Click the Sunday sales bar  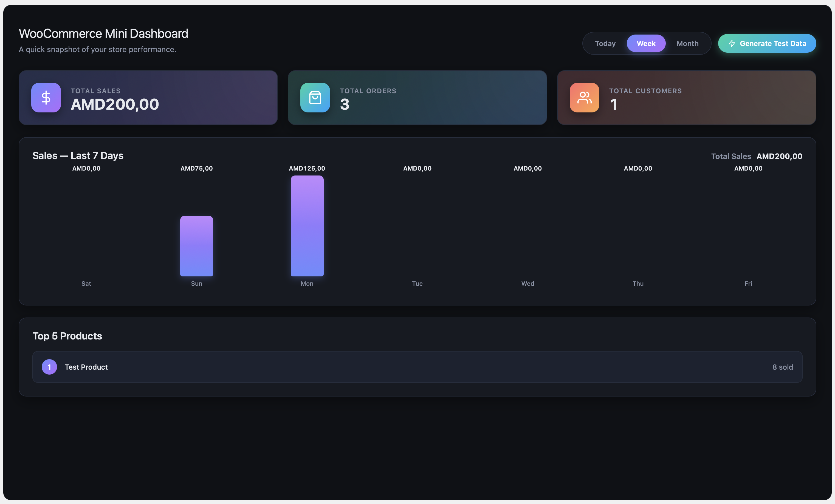click(x=197, y=246)
